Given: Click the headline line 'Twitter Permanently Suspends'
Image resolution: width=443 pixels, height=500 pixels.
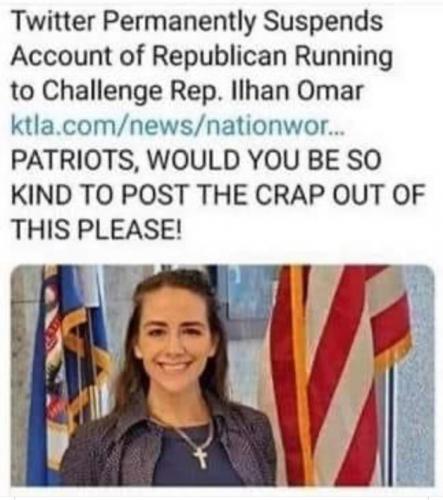Looking at the screenshot, I should click(x=197, y=23).
